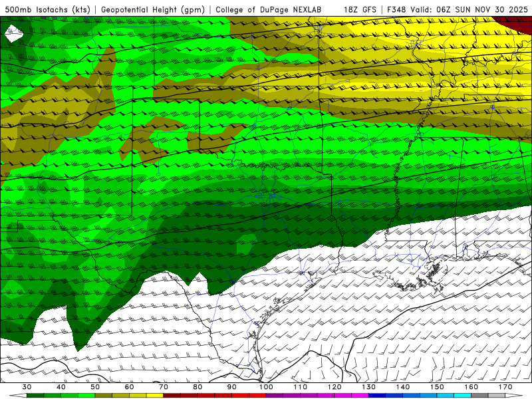The width and height of the screenshot is (532, 399).
Task: Select the purple swatch right of 100
Action: pyautogui.click(x=275, y=396)
